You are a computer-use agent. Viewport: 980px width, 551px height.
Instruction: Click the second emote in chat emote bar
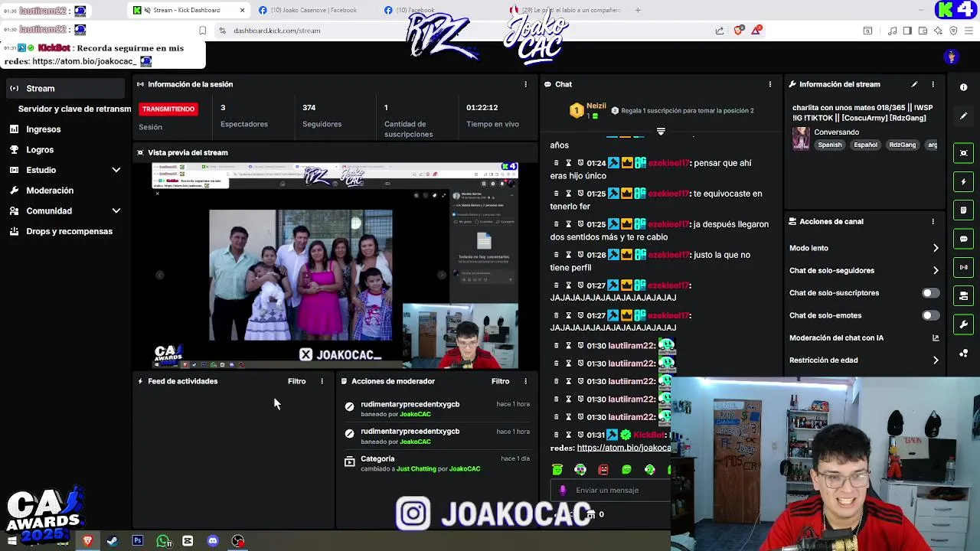(x=580, y=470)
